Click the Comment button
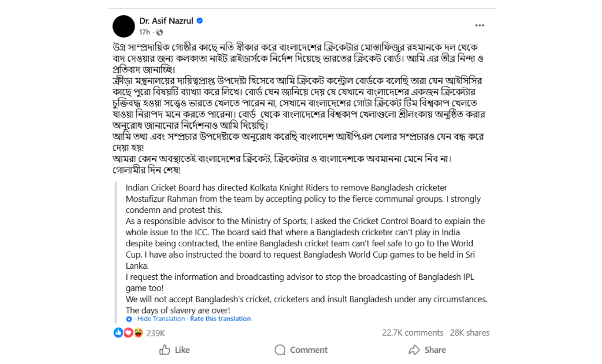 301,350
